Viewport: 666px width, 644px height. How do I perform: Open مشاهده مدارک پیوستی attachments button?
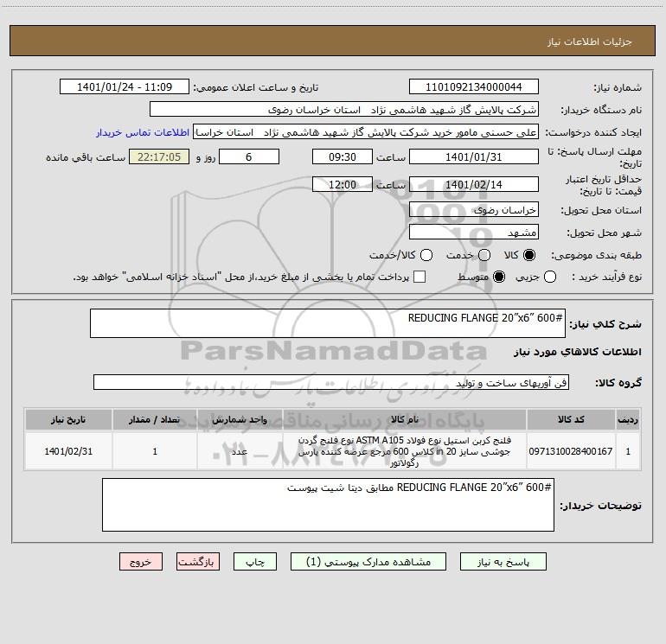(368, 562)
